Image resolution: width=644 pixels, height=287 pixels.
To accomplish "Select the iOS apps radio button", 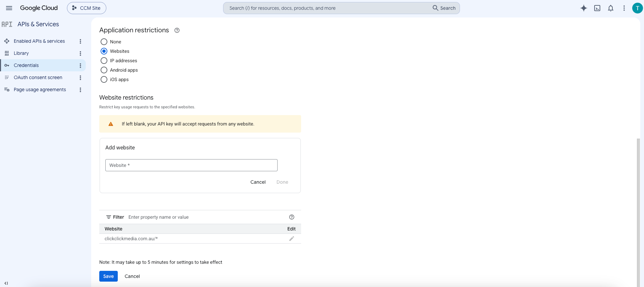I will click(x=104, y=79).
